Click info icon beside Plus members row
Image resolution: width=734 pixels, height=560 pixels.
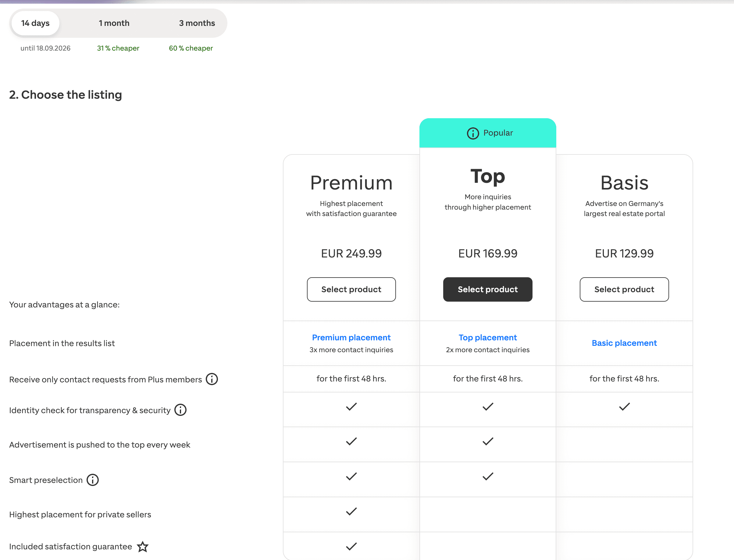[x=212, y=379]
